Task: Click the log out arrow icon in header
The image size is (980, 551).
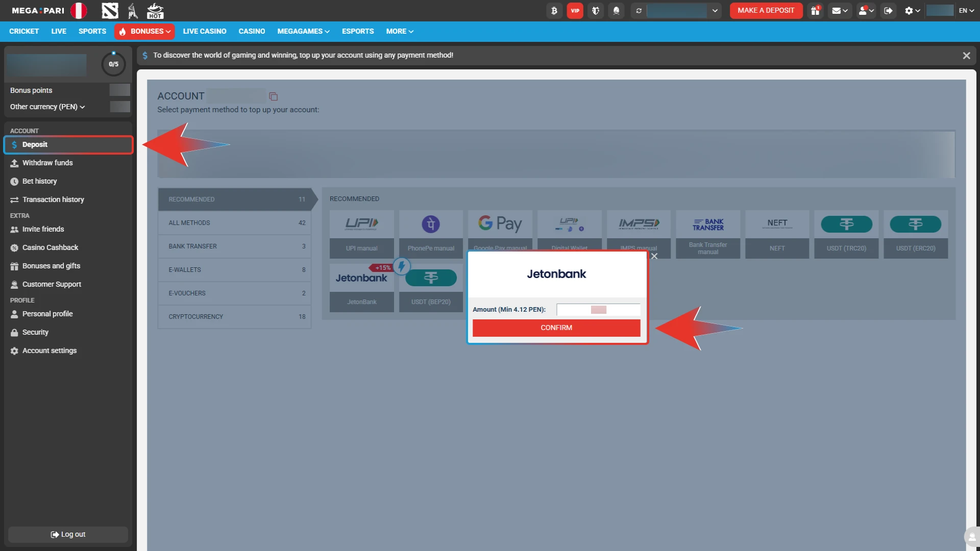Action: click(889, 11)
